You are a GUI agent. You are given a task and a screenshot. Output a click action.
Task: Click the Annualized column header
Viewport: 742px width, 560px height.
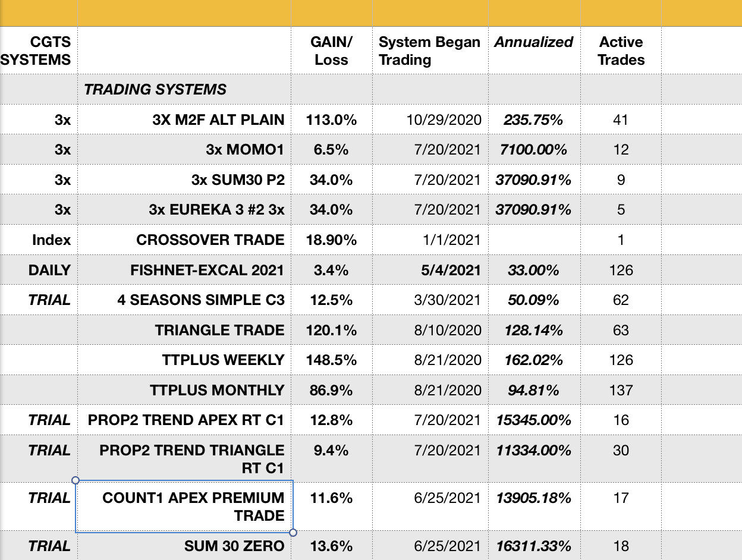point(533,43)
